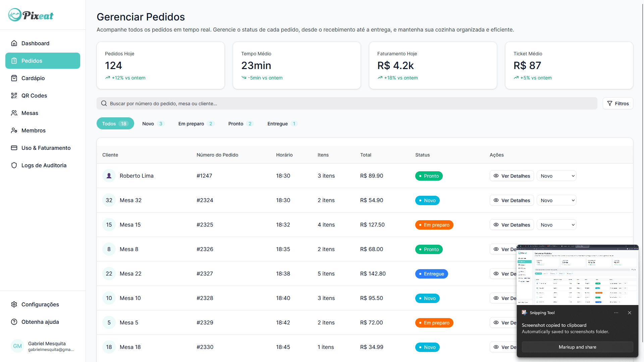
Task: View details for Mesa 15 order
Action: pyautogui.click(x=512, y=225)
